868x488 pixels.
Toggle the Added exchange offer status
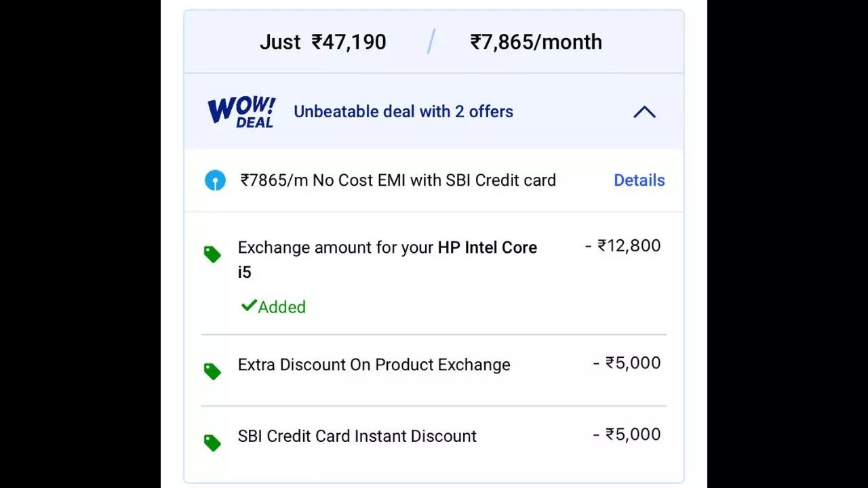tap(281, 307)
